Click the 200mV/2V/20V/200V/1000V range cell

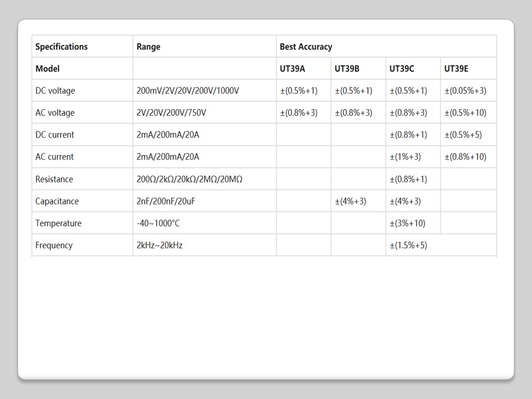[x=187, y=90]
